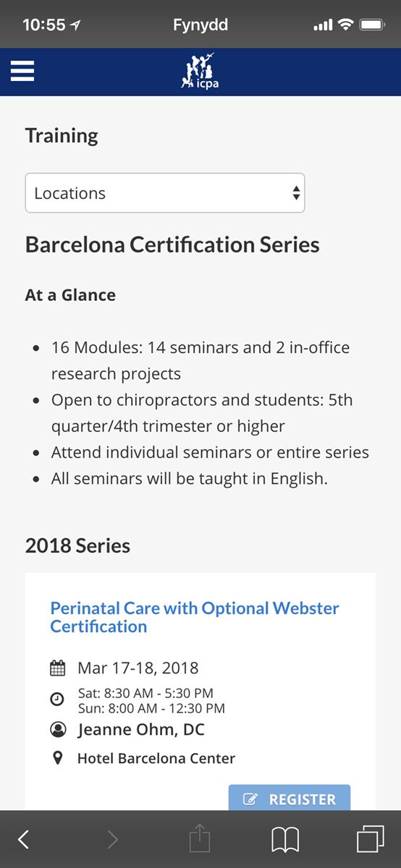Click the person icon beside Jeanne Ohm
The height and width of the screenshot is (868, 401).
coord(58,730)
